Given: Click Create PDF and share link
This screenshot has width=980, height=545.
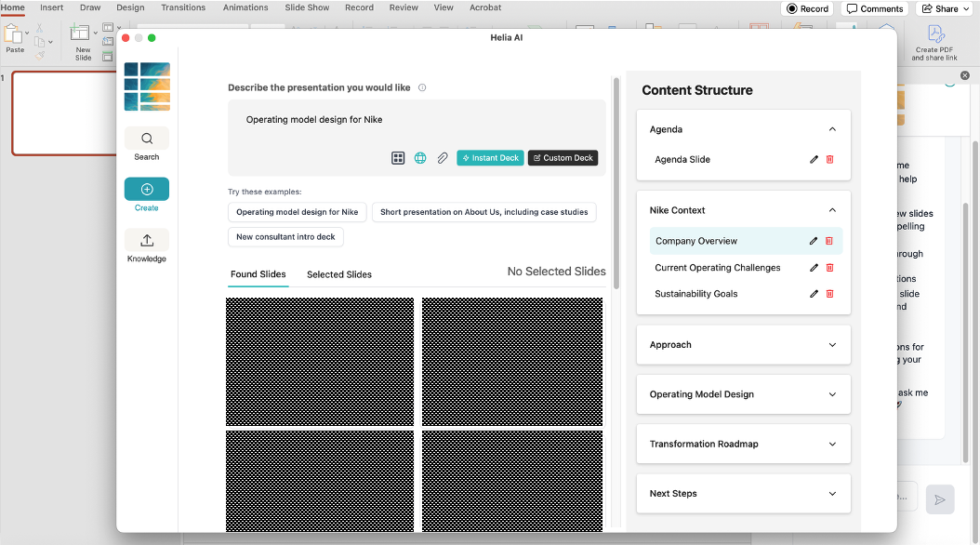Looking at the screenshot, I should (934, 43).
